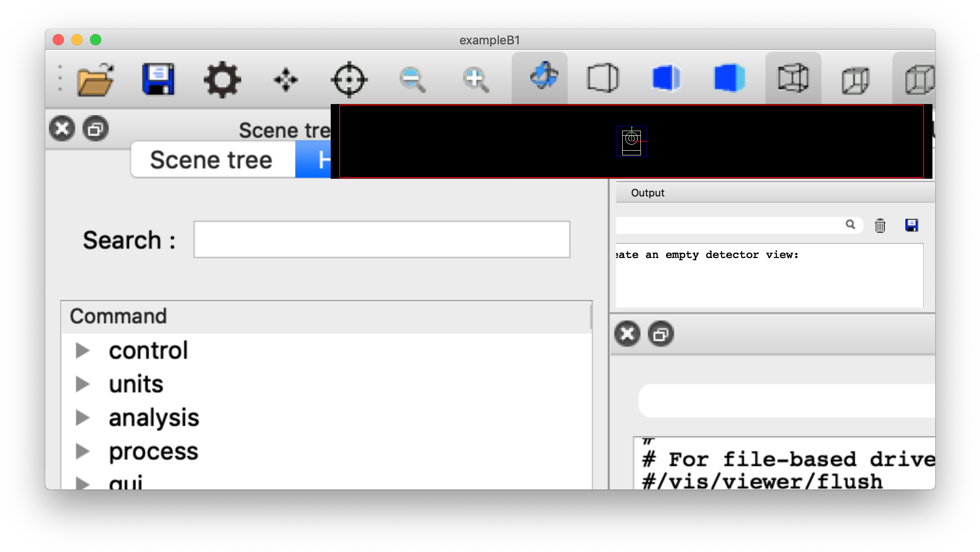
Task: Select solid blue surface style icon
Action: [730, 78]
